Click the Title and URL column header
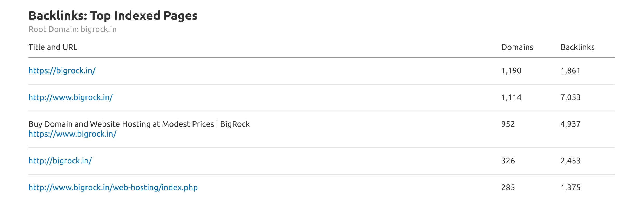 tap(53, 47)
